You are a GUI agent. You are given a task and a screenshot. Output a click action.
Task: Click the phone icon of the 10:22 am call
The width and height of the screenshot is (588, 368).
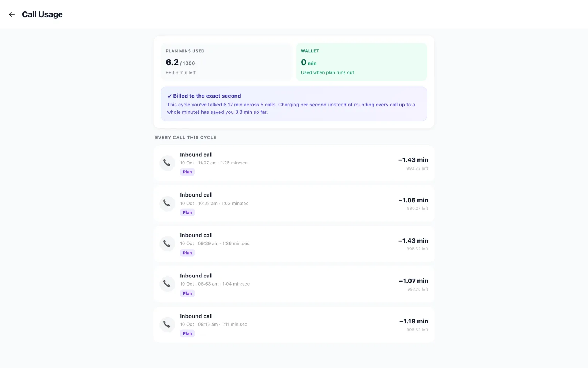coord(167,203)
